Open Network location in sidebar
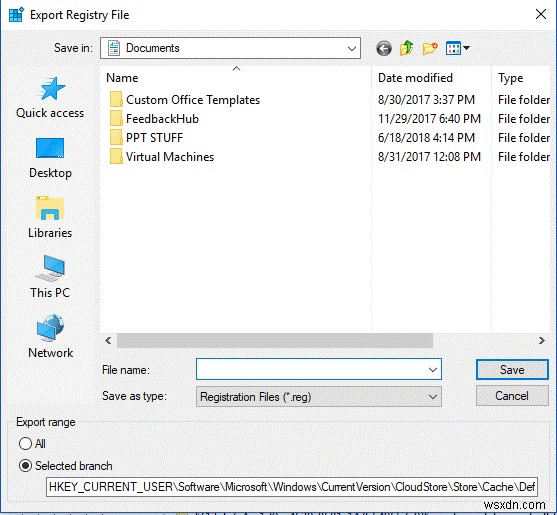The image size is (557, 515). (50, 337)
